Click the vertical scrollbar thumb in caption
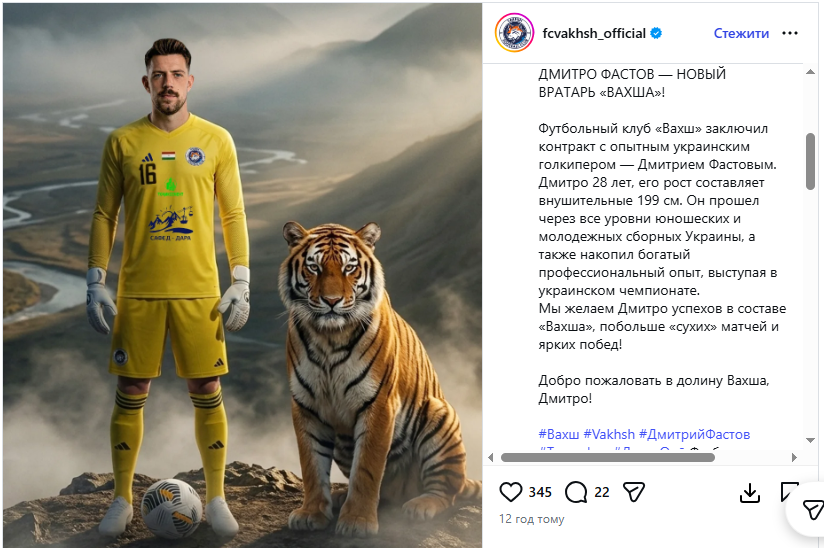Screen dimensions: 824x548 click(x=810, y=161)
